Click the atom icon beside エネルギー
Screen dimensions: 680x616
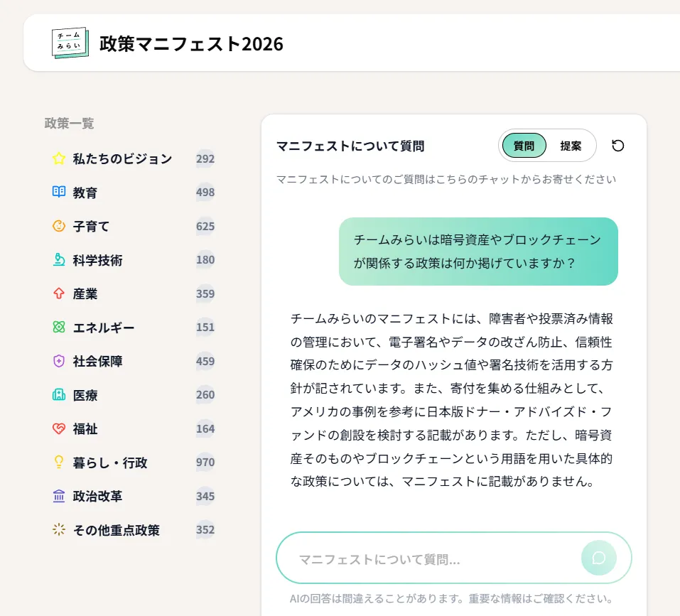point(59,328)
